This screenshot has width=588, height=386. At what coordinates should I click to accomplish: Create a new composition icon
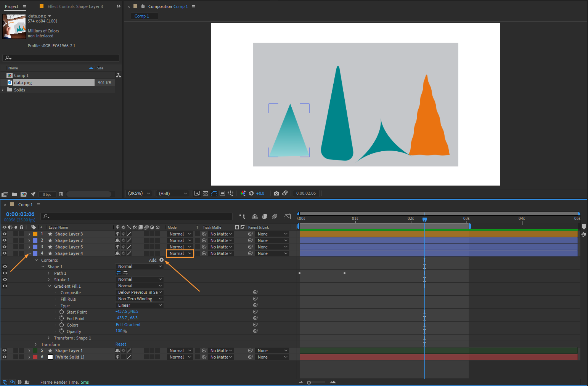tap(24, 194)
